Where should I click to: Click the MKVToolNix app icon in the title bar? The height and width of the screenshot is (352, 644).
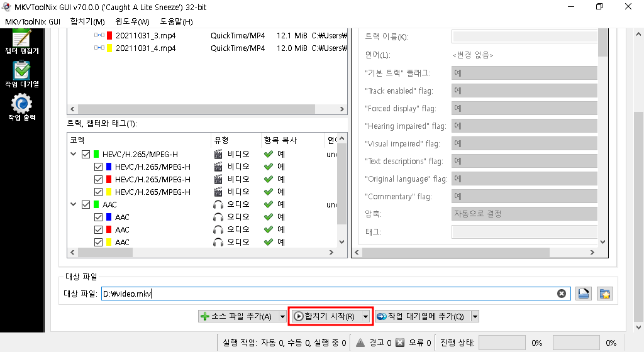[x=6, y=7]
